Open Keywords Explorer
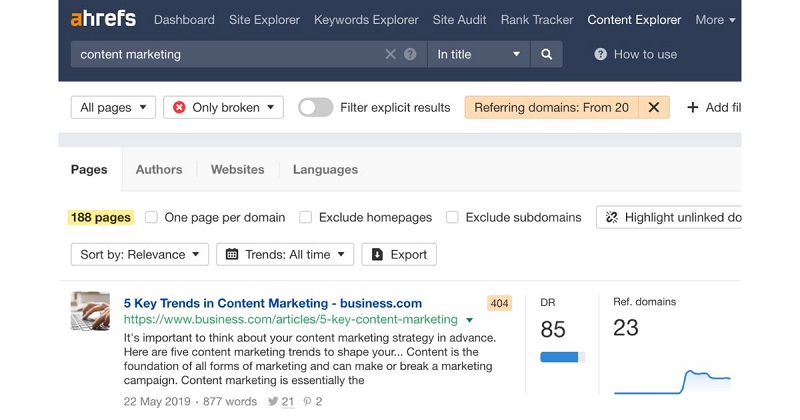The width and height of the screenshot is (800, 420). pos(366,20)
